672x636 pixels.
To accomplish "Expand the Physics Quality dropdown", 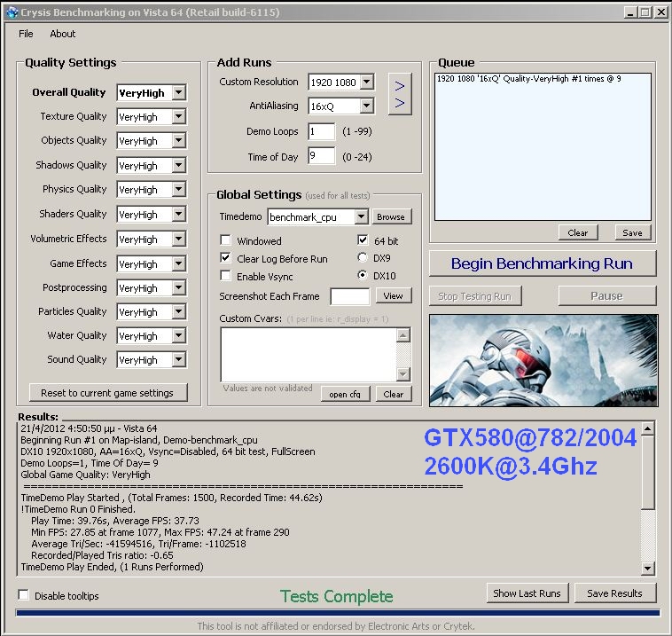I will [x=179, y=189].
